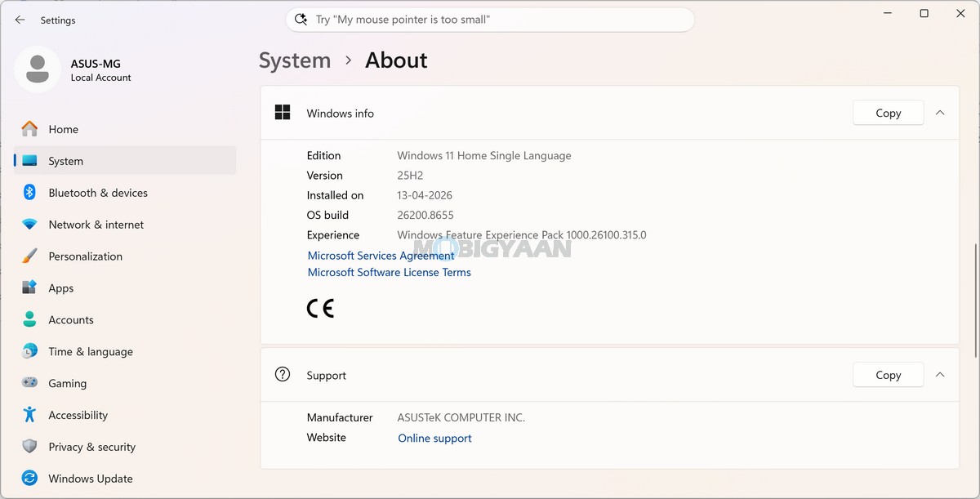Go to Network & internet

(125, 225)
